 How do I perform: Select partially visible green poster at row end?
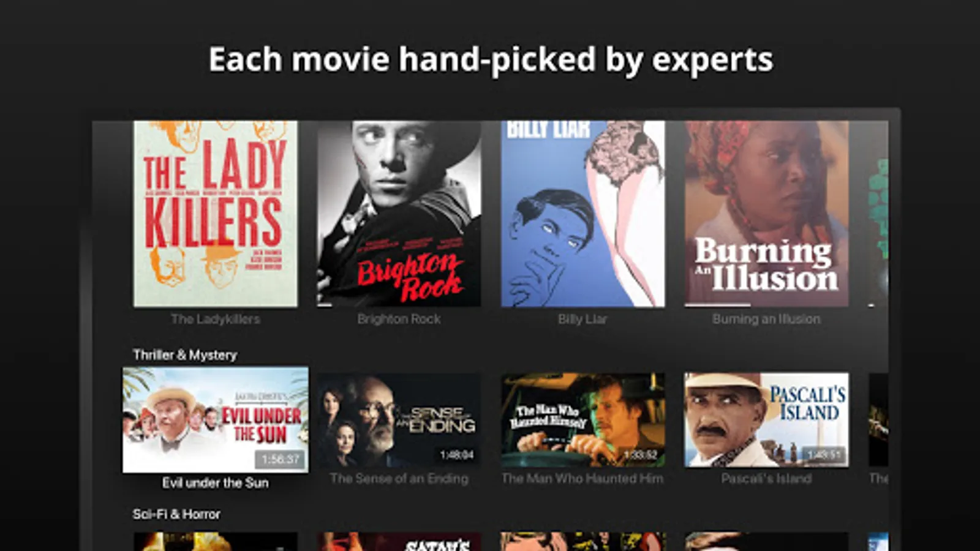tap(878, 214)
